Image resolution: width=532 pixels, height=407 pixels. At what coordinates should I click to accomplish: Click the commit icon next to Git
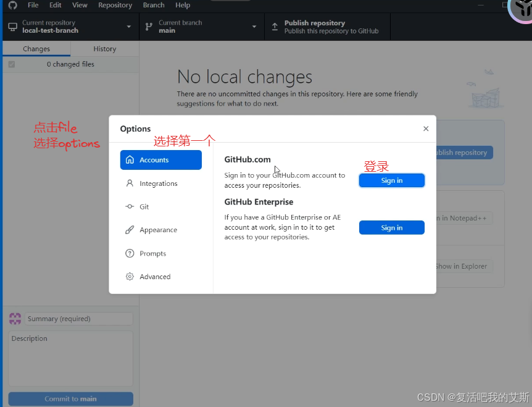pos(130,206)
